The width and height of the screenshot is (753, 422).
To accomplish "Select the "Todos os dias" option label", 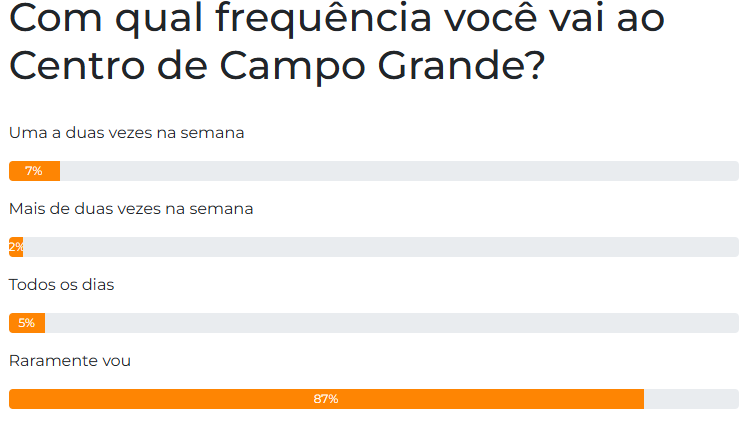I will tap(61, 285).
